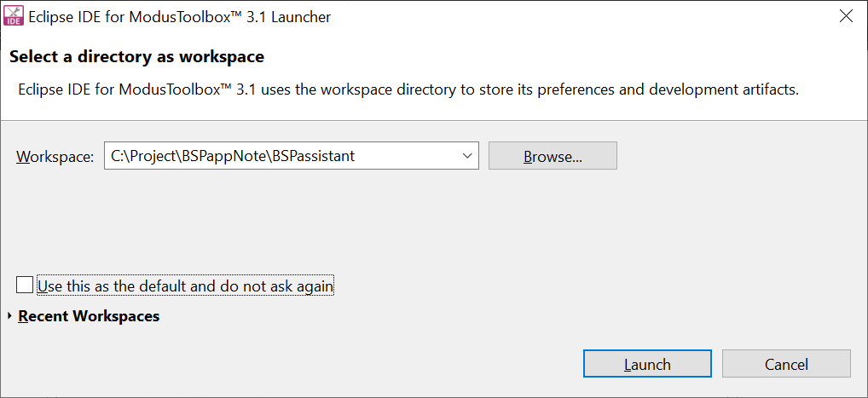Click the 'Select a directory as workspace' heading
The image size is (868, 398).
click(136, 56)
